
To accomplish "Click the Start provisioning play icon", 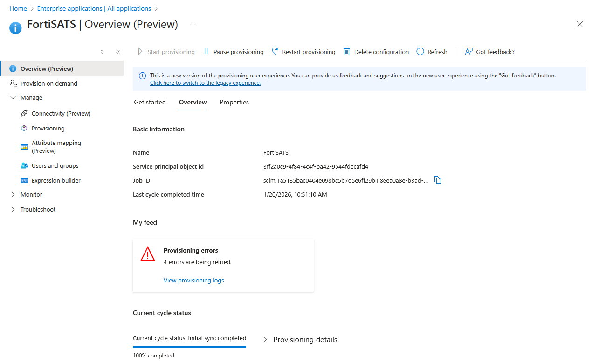I will tap(140, 52).
